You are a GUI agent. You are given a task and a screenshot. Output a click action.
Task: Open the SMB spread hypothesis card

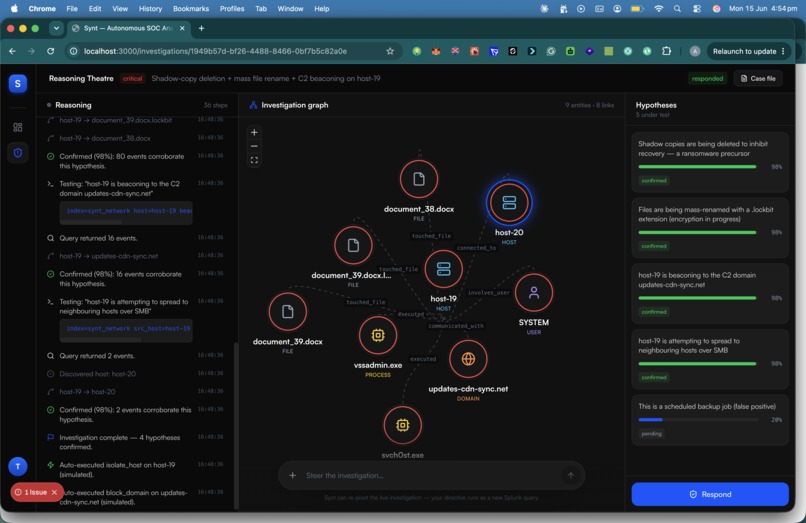point(710,359)
